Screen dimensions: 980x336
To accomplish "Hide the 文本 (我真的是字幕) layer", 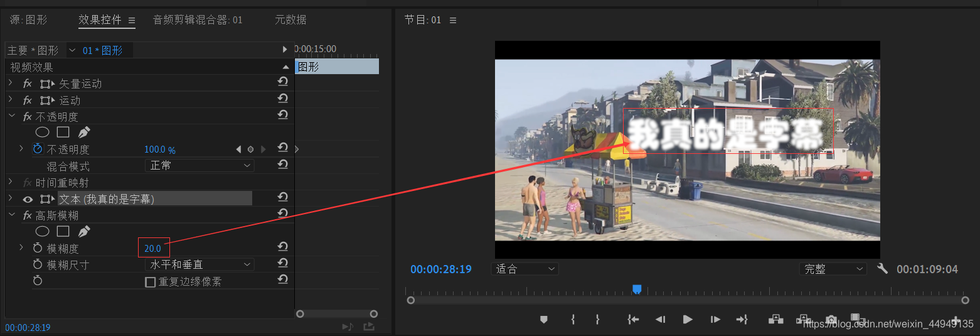I will [x=28, y=199].
